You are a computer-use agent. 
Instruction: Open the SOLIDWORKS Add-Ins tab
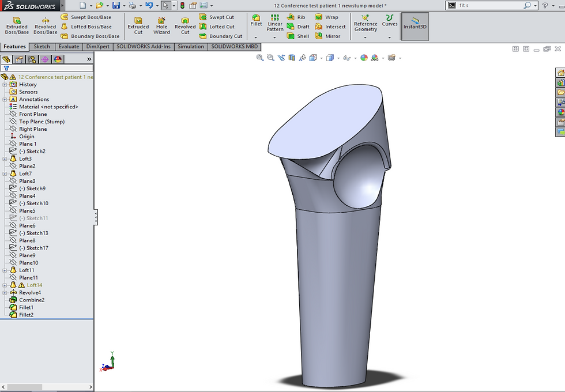point(144,47)
